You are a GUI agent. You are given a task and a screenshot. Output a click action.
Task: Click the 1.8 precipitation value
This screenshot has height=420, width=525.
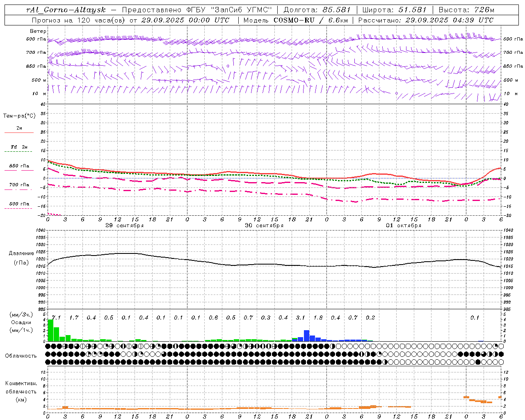pyautogui.click(x=318, y=317)
